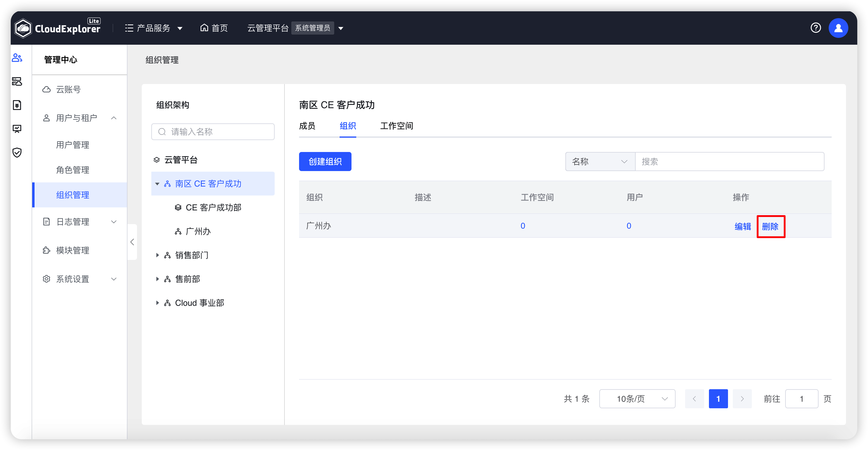Screen dimensions: 868x450
Task: Open 角色管理 in the sidebar
Action: 72,170
